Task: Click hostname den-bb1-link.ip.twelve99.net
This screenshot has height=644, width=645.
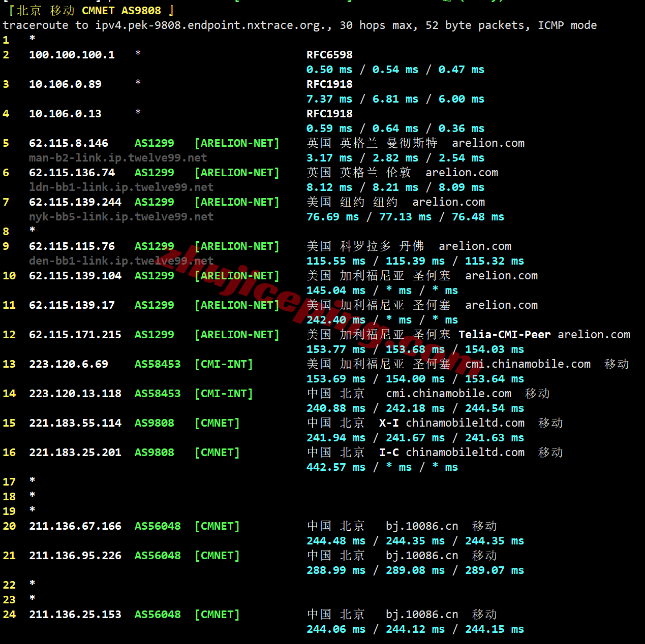Action: click(121, 261)
